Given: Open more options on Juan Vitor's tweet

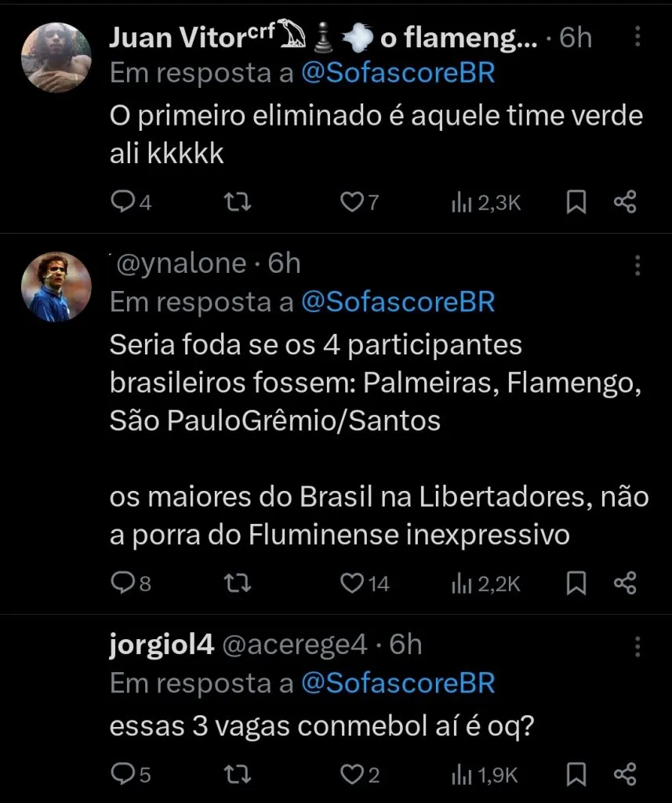Looking at the screenshot, I should [638, 38].
